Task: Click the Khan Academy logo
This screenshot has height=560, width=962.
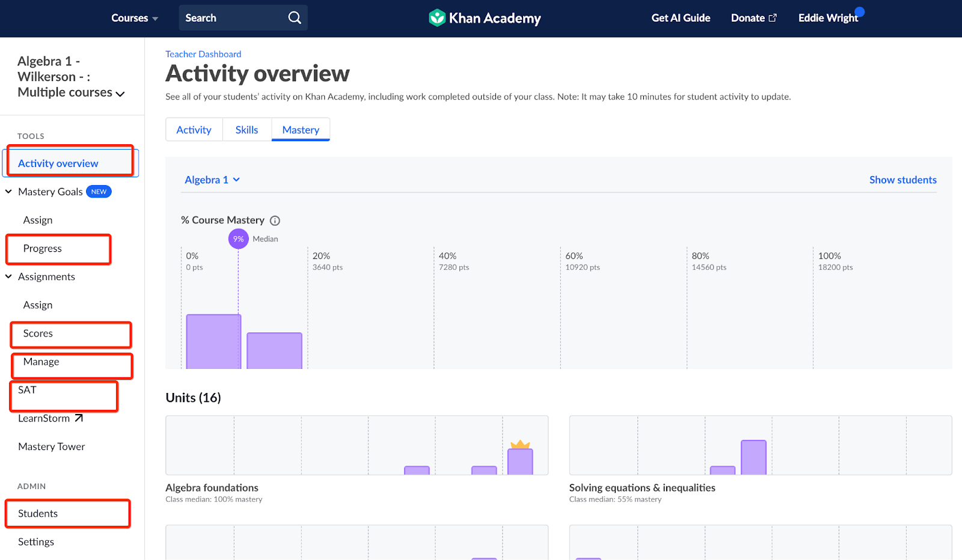Action: [485, 18]
